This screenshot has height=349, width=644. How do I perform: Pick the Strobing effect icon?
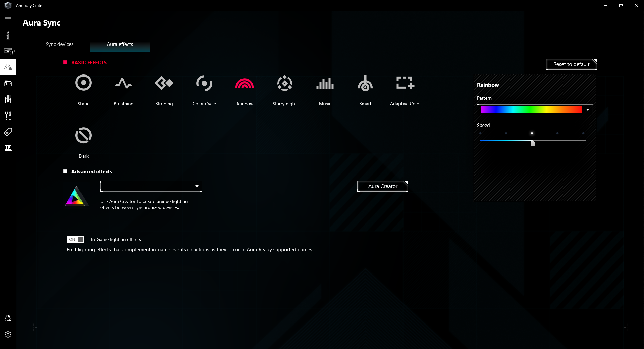pyautogui.click(x=164, y=83)
